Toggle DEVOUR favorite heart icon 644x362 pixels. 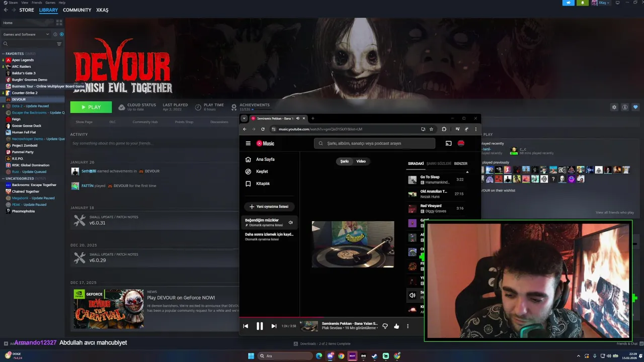click(635, 107)
